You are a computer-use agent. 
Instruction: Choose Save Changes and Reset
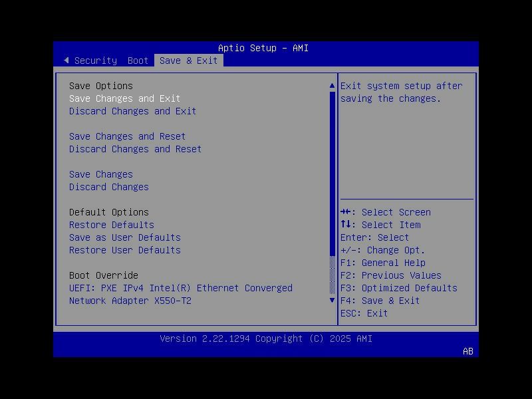pyautogui.click(x=126, y=136)
